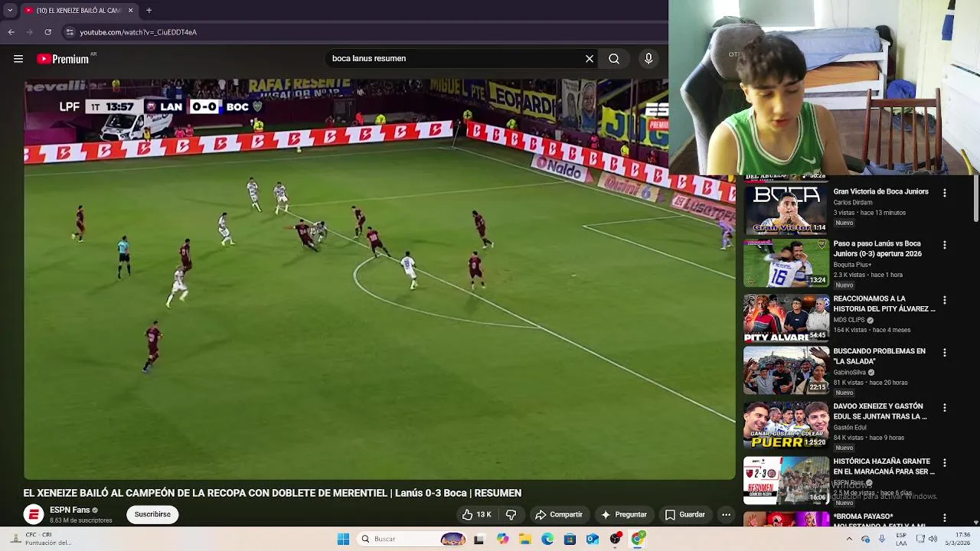Screen dimensions: 980x551
Task: Open options menu for 'HISTÓRICA HAZAÑA' video
Action: click(x=945, y=463)
